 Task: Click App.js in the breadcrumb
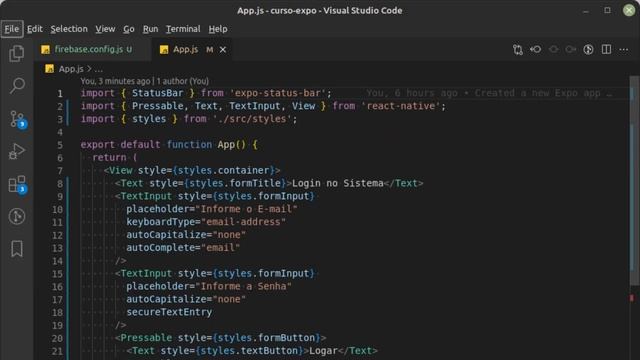(71, 69)
